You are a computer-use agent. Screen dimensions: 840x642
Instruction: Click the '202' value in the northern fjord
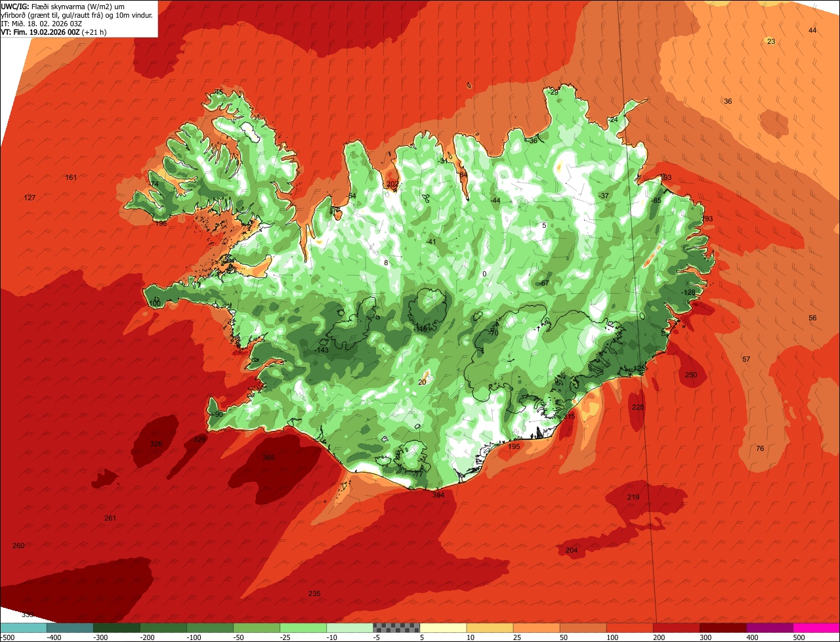392,184
